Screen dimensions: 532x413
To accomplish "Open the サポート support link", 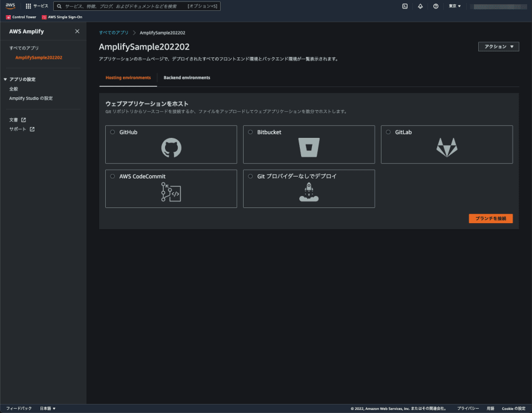I will pos(18,129).
